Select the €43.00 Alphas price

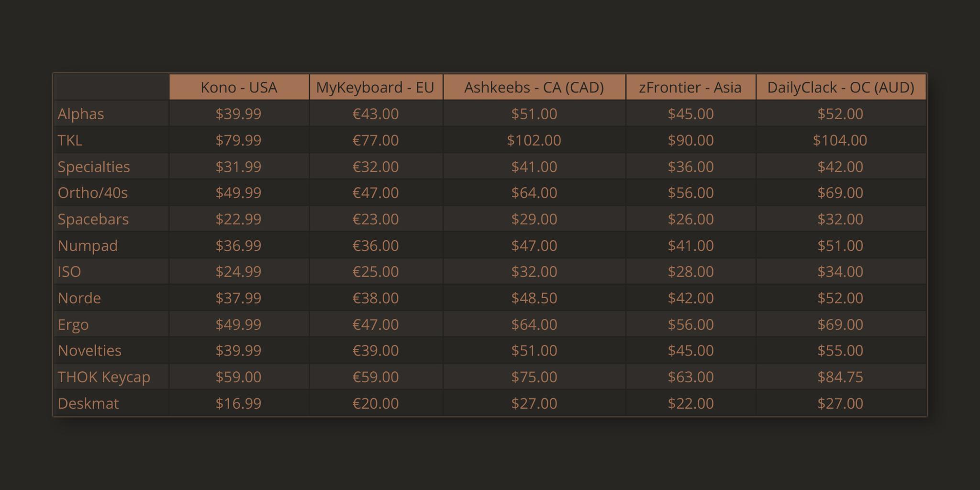click(x=375, y=114)
